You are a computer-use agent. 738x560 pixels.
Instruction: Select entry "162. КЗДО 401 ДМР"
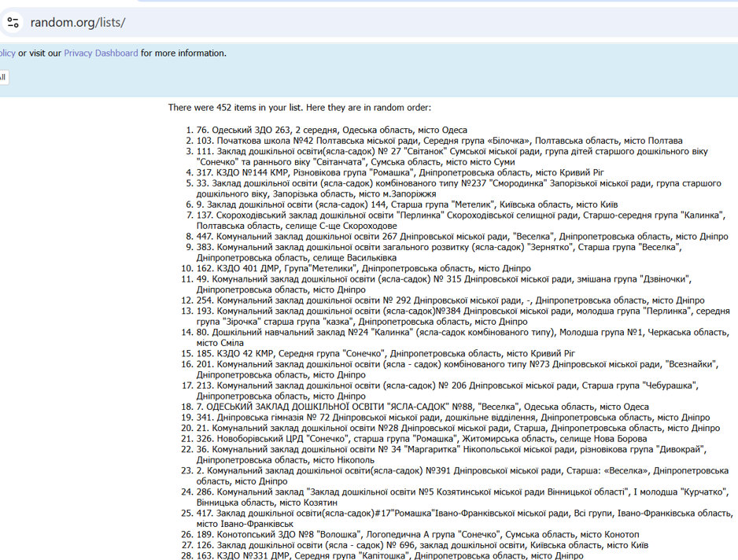pos(363,269)
